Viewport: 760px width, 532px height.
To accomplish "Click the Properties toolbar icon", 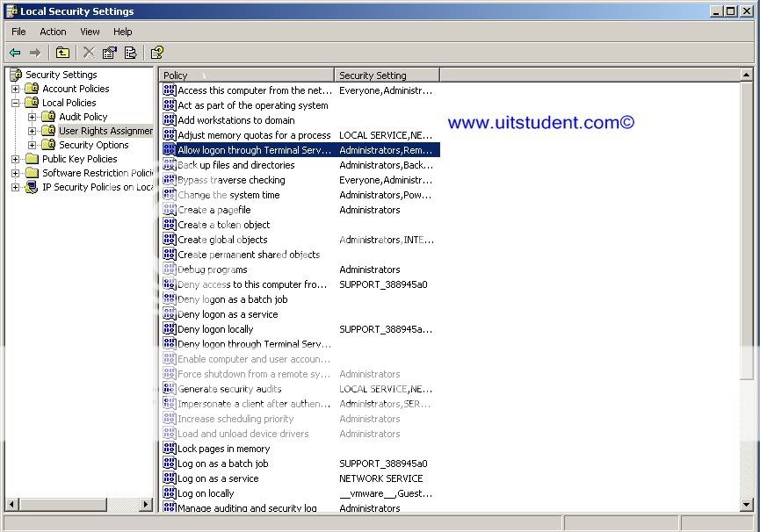I will click(109, 53).
